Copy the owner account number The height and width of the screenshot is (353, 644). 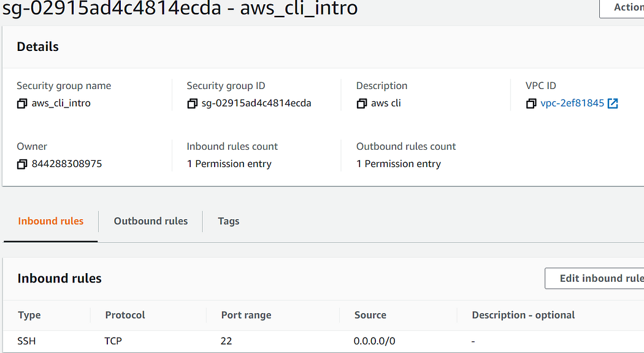pos(22,164)
